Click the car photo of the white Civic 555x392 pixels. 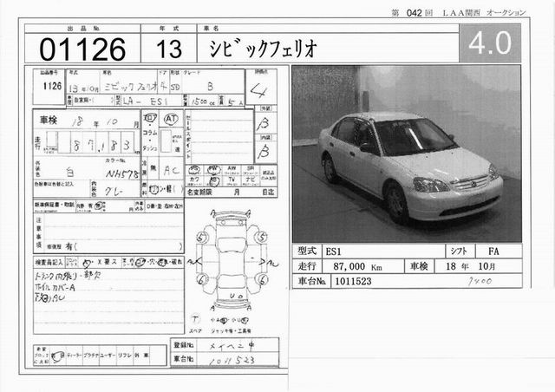tap(407, 154)
